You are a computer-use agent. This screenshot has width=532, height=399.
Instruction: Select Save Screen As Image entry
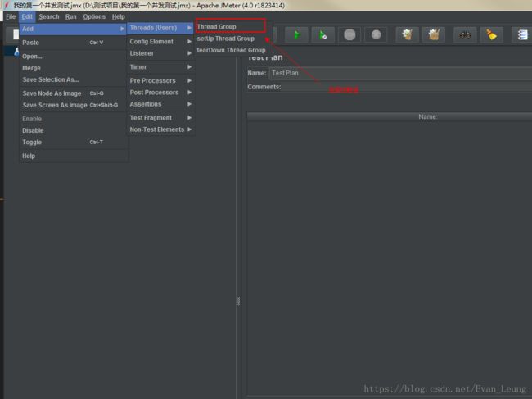click(x=73, y=105)
